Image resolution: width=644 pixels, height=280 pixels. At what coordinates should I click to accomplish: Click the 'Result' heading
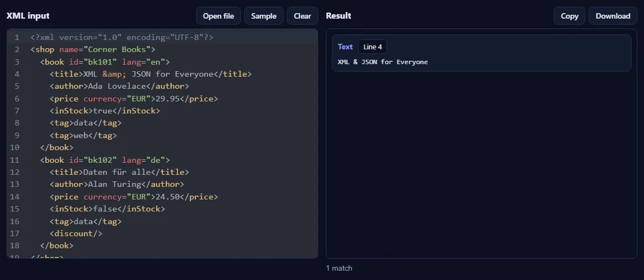338,16
